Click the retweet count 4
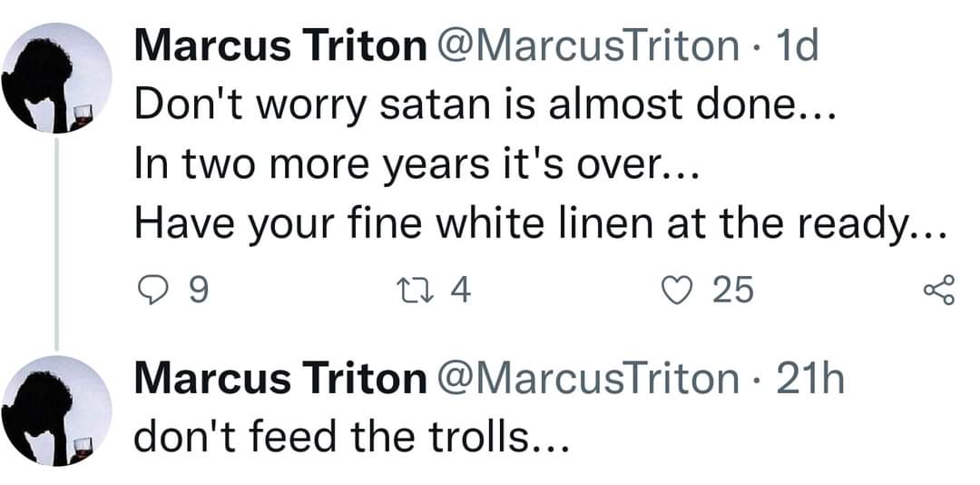 click(461, 291)
